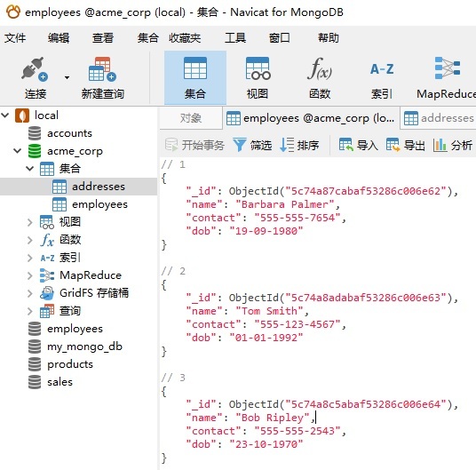Image resolution: width=476 pixels, height=470 pixels.
Task: Switch to the addresses tab
Action: tap(439, 118)
